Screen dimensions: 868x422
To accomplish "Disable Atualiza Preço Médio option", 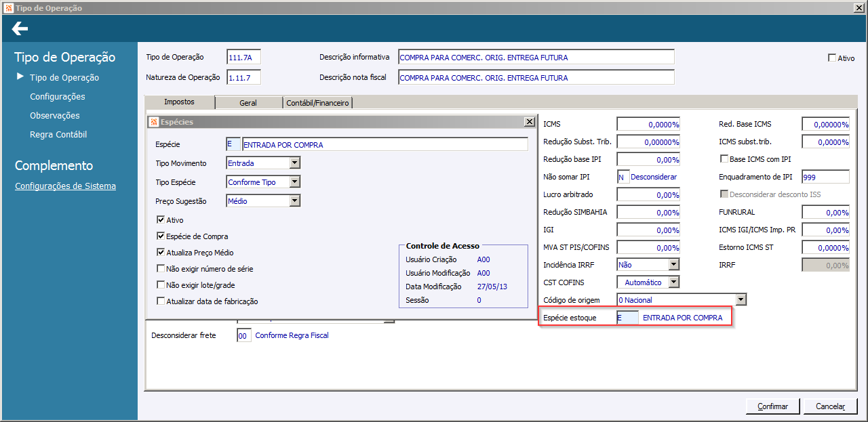I will tap(161, 253).
